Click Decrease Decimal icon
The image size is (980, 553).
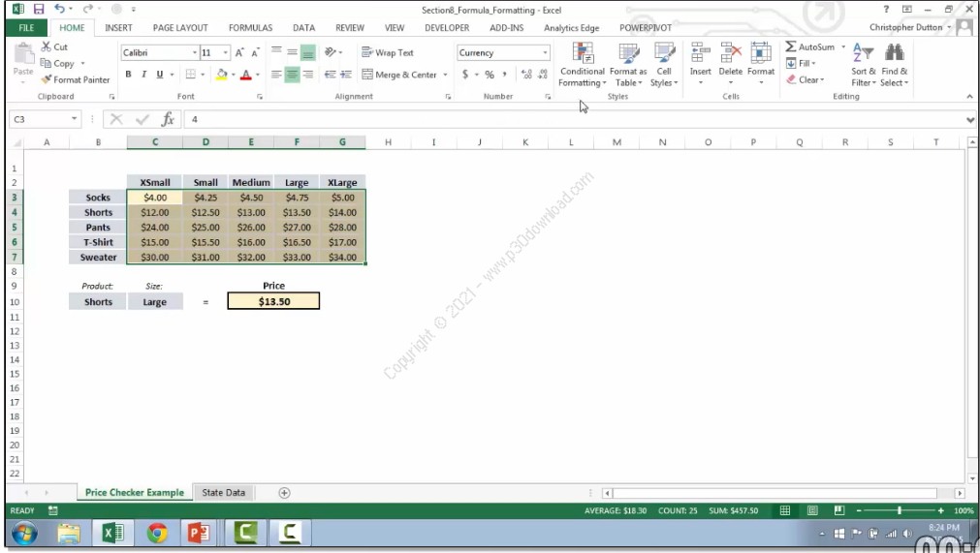(543, 75)
